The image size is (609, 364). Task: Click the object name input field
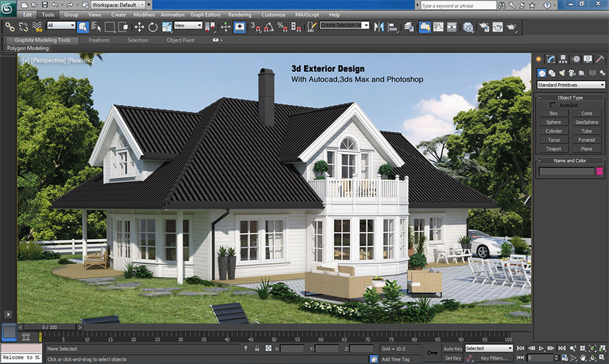click(566, 171)
